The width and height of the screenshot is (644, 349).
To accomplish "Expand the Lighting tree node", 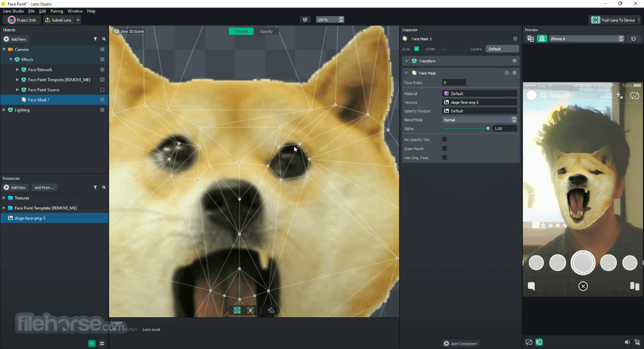I will pyautogui.click(x=4, y=110).
